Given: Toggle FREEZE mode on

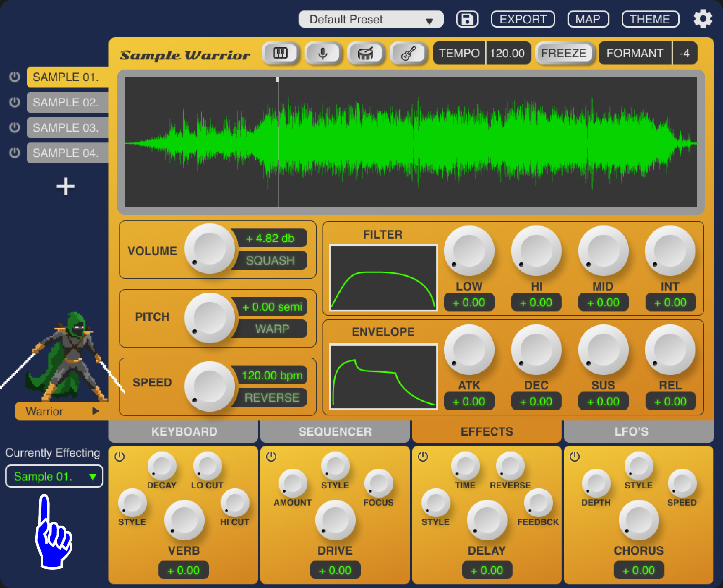Looking at the screenshot, I should (563, 53).
